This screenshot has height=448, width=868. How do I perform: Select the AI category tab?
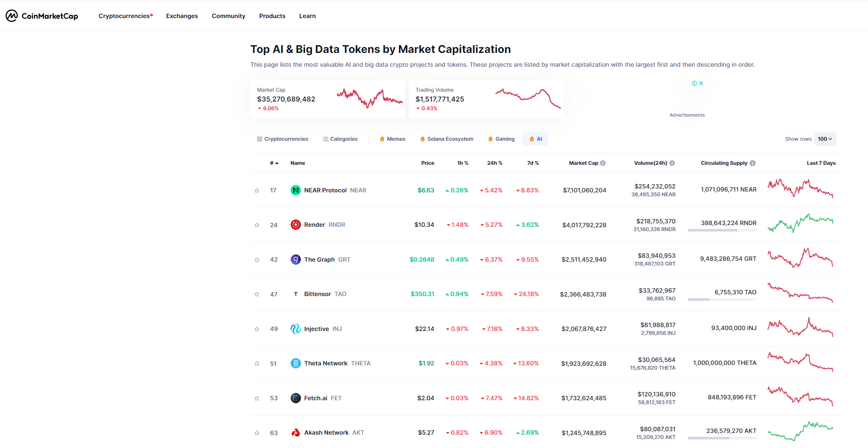pyautogui.click(x=535, y=139)
